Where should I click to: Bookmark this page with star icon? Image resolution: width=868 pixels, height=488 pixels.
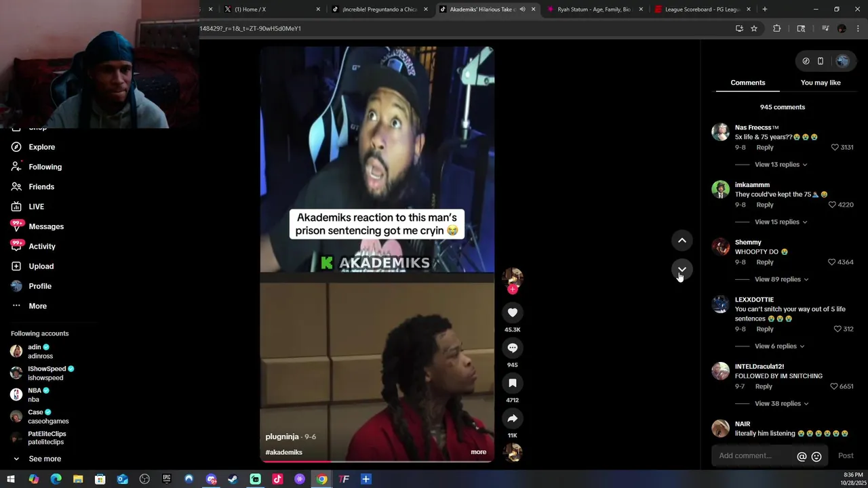[754, 28]
